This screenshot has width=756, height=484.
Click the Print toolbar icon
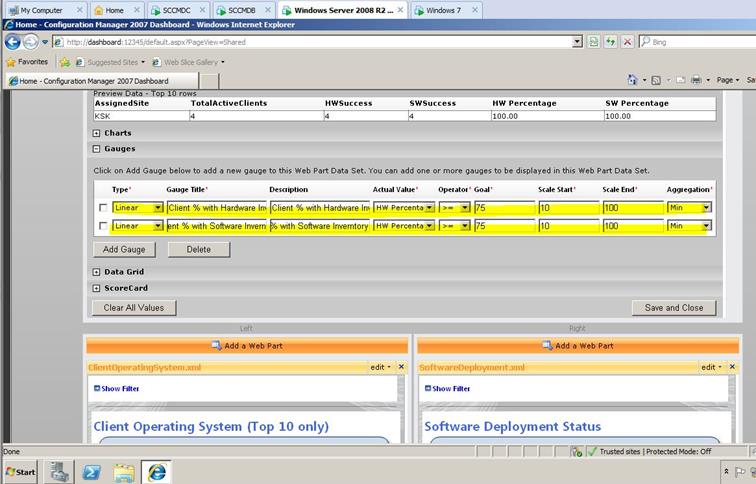pyautogui.click(x=696, y=80)
